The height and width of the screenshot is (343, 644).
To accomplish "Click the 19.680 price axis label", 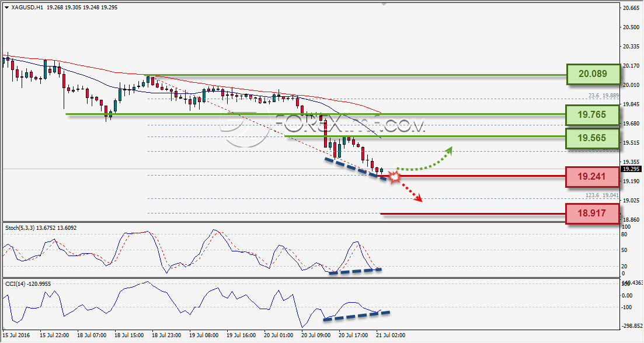I will [631, 123].
